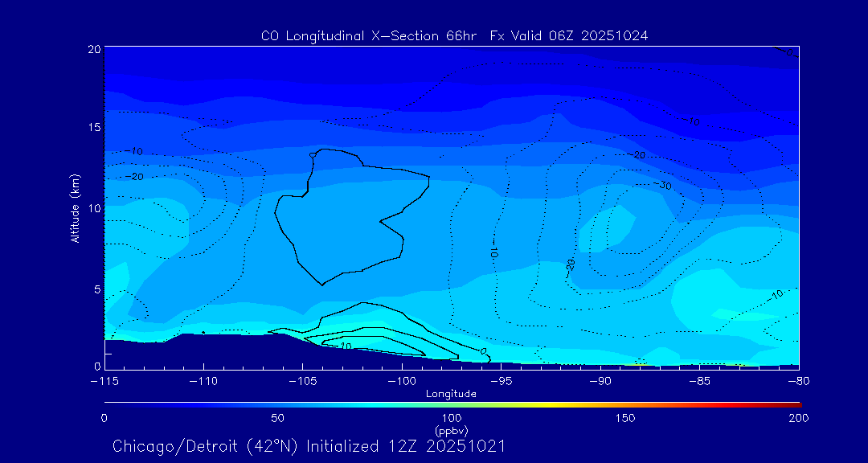Click the 'Longitude' x-axis label
Screen dimensions: 868x463
451,394
